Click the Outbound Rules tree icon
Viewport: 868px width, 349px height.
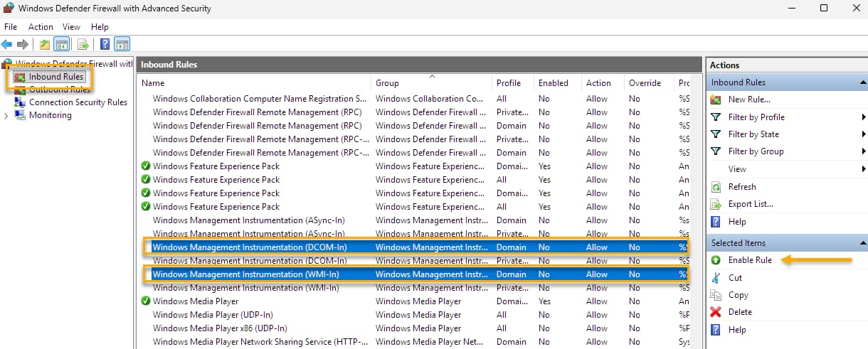pos(20,90)
